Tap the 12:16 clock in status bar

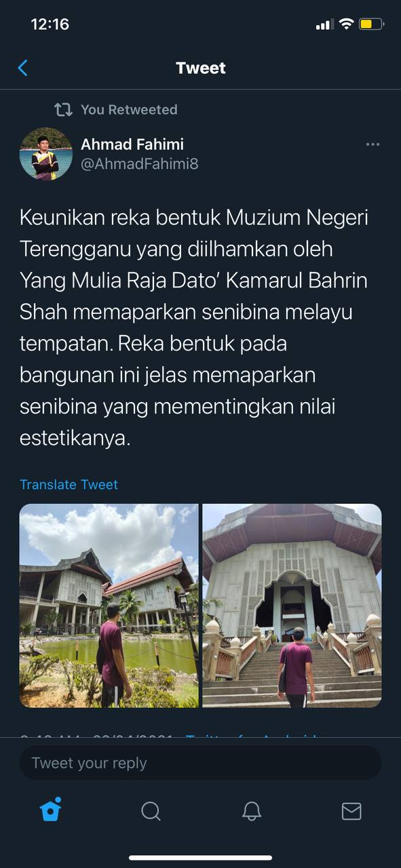click(50, 24)
